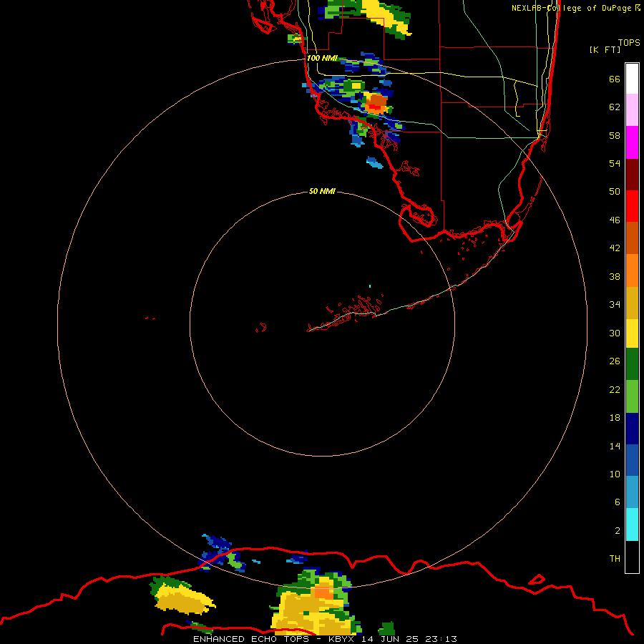Click the black TH threshold swatch
Viewport: 644px width, 644px height.
click(x=632, y=557)
